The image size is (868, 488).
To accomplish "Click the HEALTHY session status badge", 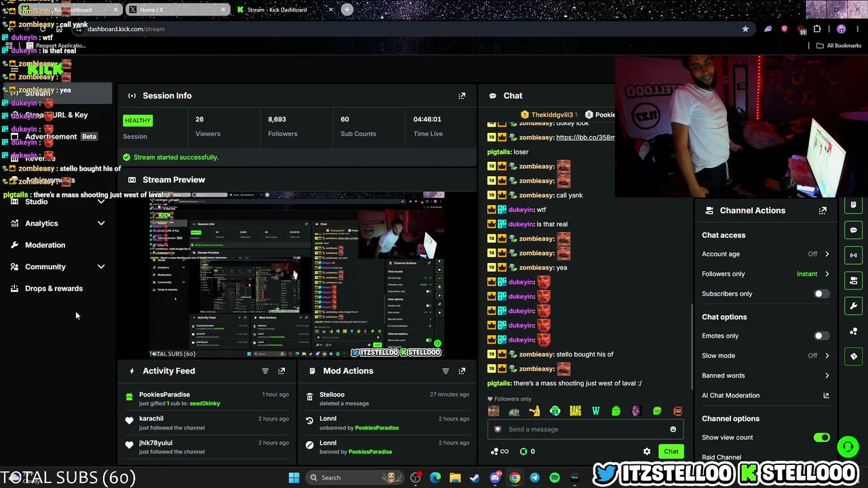I will (x=138, y=121).
